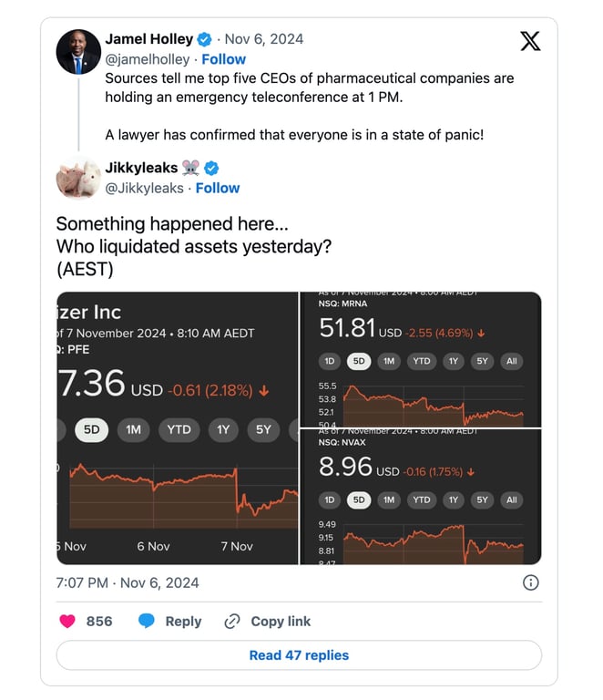This screenshot has height=700, width=603.
Task: Open the tweet info circle icon
Action: coord(530,582)
